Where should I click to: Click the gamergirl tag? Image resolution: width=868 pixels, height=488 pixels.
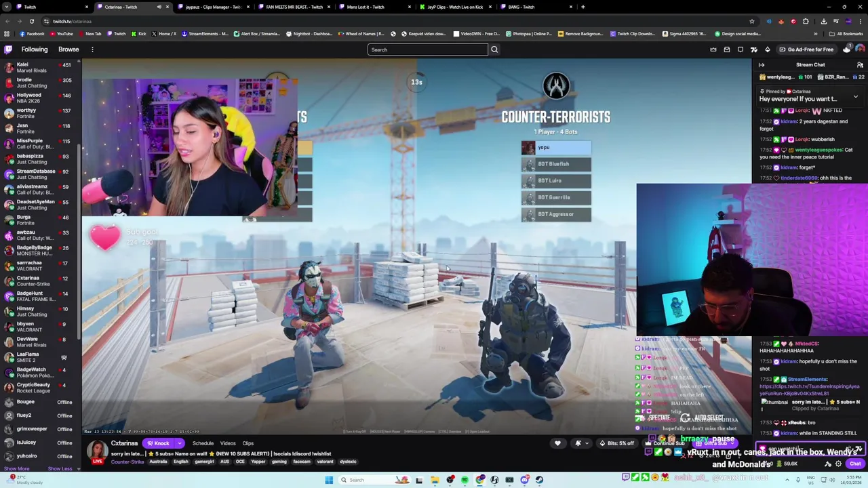click(x=204, y=462)
